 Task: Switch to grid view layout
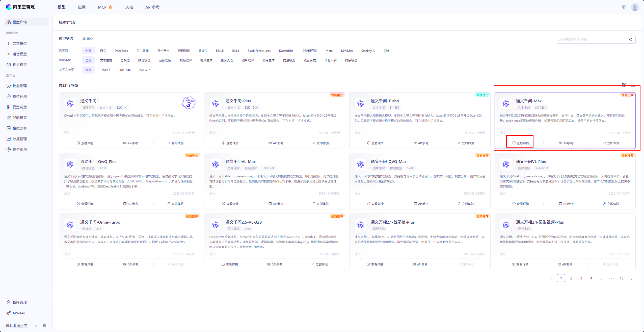624,85
